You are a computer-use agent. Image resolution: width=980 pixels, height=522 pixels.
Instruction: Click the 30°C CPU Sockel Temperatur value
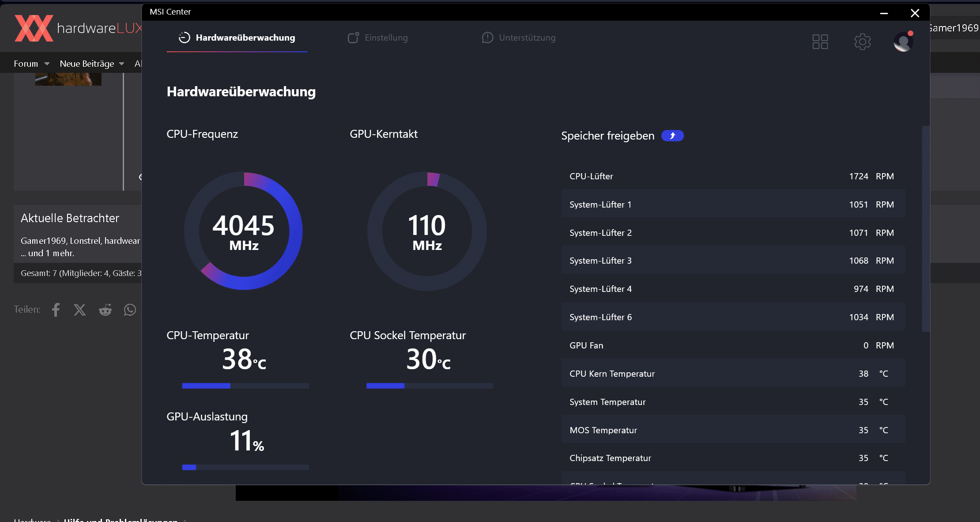click(428, 359)
